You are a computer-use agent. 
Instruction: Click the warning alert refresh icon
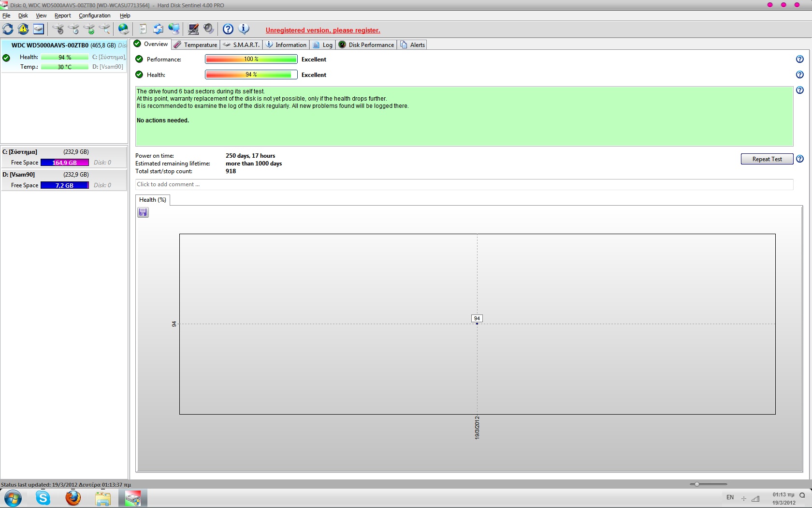[x=23, y=29]
